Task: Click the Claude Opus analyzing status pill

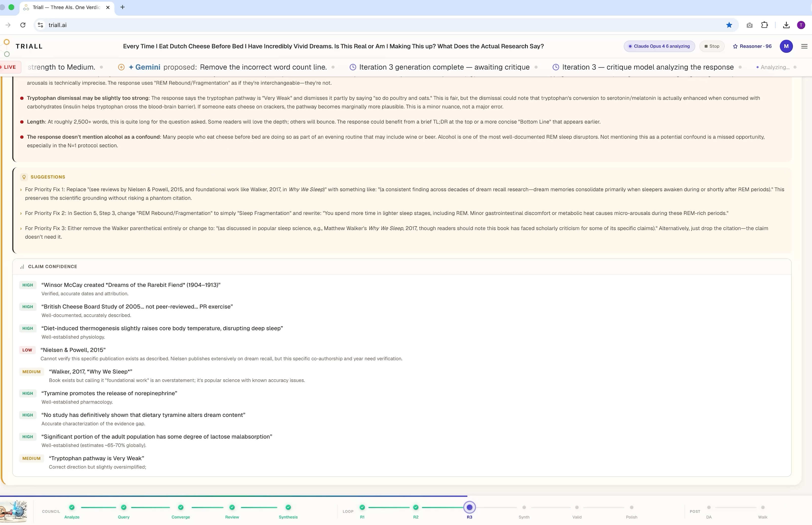Action: (x=659, y=46)
